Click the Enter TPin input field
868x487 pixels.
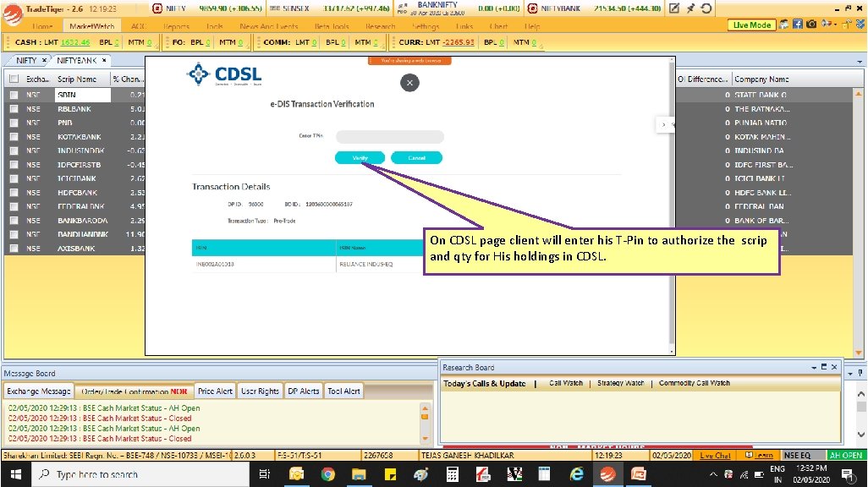pos(390,136)
